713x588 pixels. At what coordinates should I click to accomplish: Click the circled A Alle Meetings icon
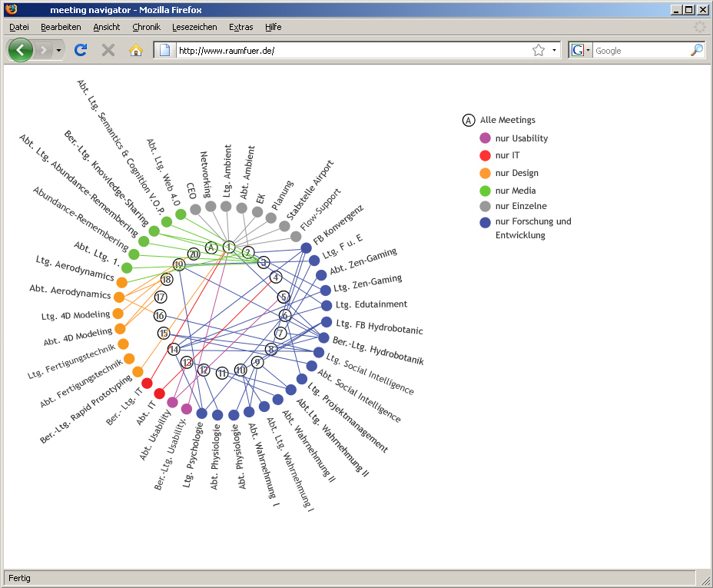pyautogui.click(x=468, y=120)
